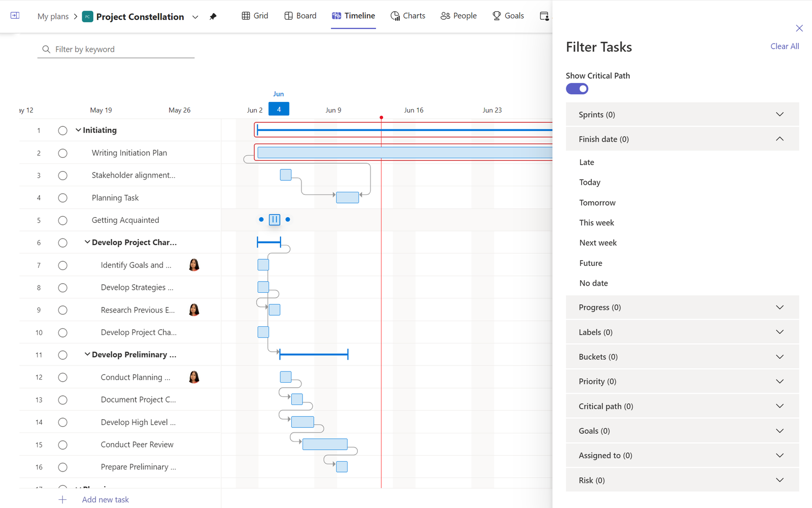812x508 pixels.
Task: Collapse the Develop Project Charter group
Action: (87, 243)
